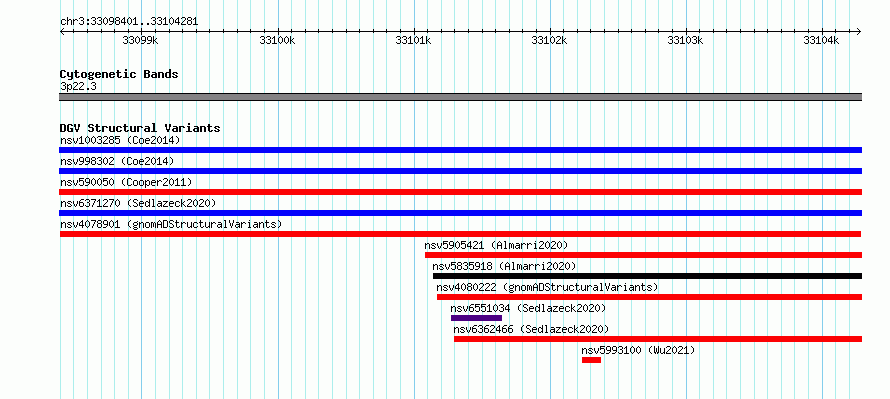The width and height of the screenshot is (890, 399).
Task: Select the blue bar for nsv1003285
Action: (460, 150)
